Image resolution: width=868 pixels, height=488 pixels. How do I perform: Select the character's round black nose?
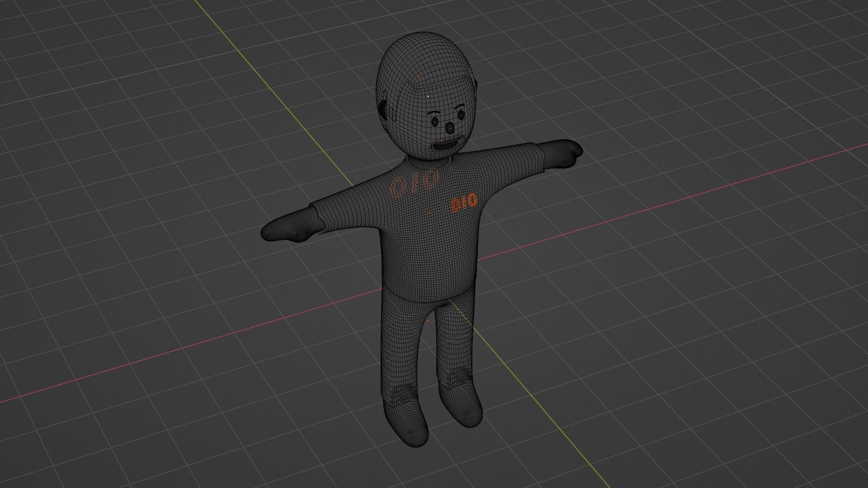pyautogui.click(x=449, y=128)
